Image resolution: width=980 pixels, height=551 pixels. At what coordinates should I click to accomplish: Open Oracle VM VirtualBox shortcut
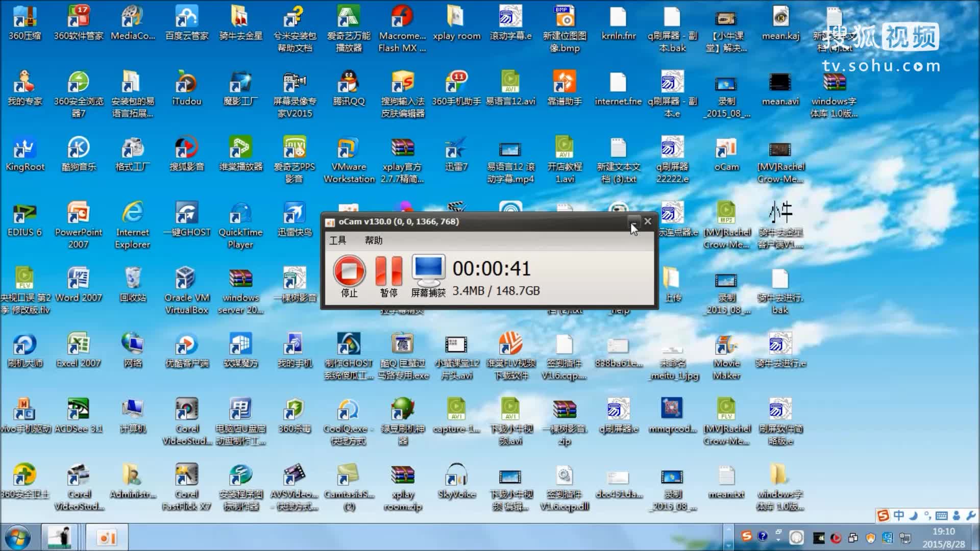(187, 290)
